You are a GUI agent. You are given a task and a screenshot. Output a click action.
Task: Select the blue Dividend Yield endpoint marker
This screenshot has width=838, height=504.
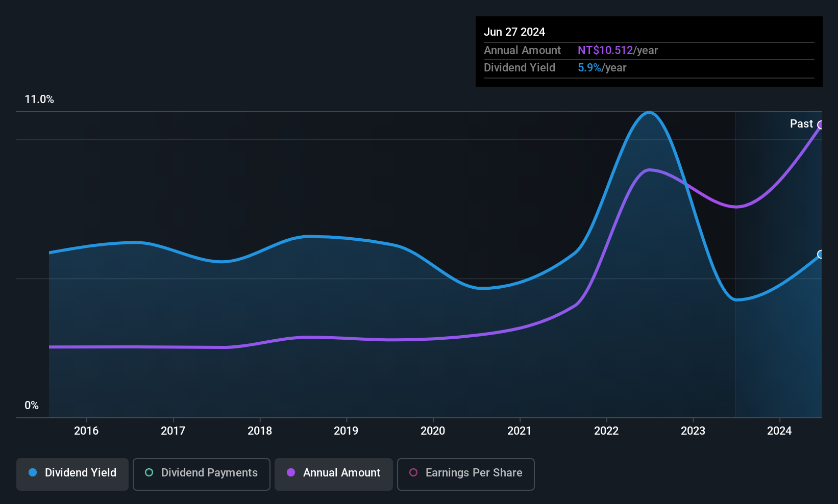click(821, 254)
